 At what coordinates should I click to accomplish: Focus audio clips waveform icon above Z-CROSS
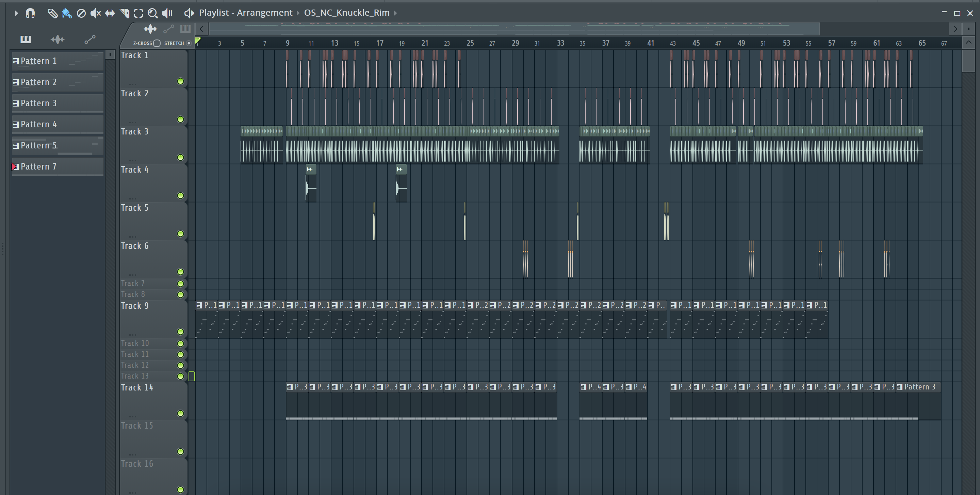coord(150,29)
